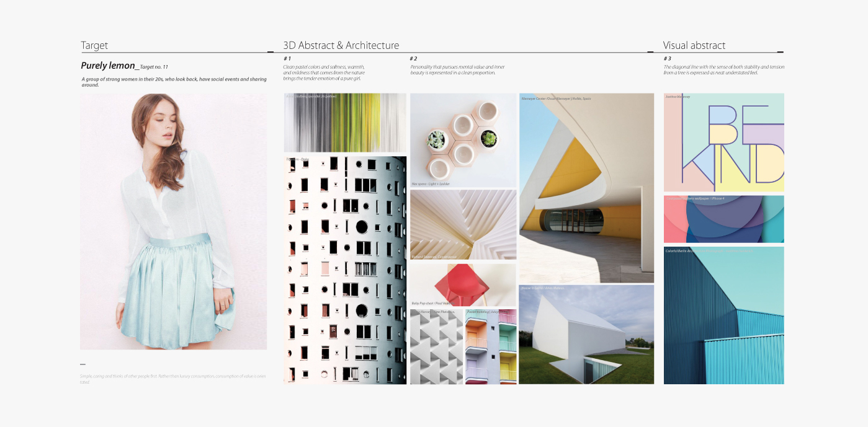
Task: Select the building with round windows photo
Action: (x=345, y=270)
